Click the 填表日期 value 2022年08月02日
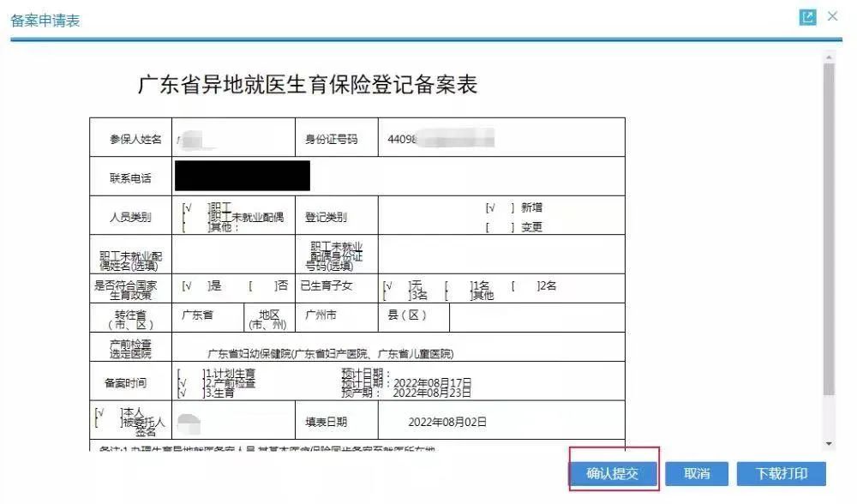Screen dimensions: 857x504 click(x=446, y=422)
